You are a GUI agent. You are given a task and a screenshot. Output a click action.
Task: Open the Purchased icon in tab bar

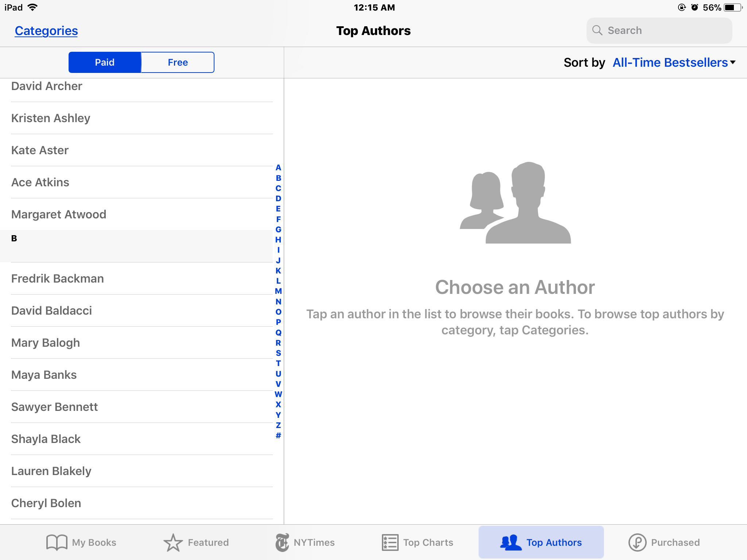(x=637, y=542)
